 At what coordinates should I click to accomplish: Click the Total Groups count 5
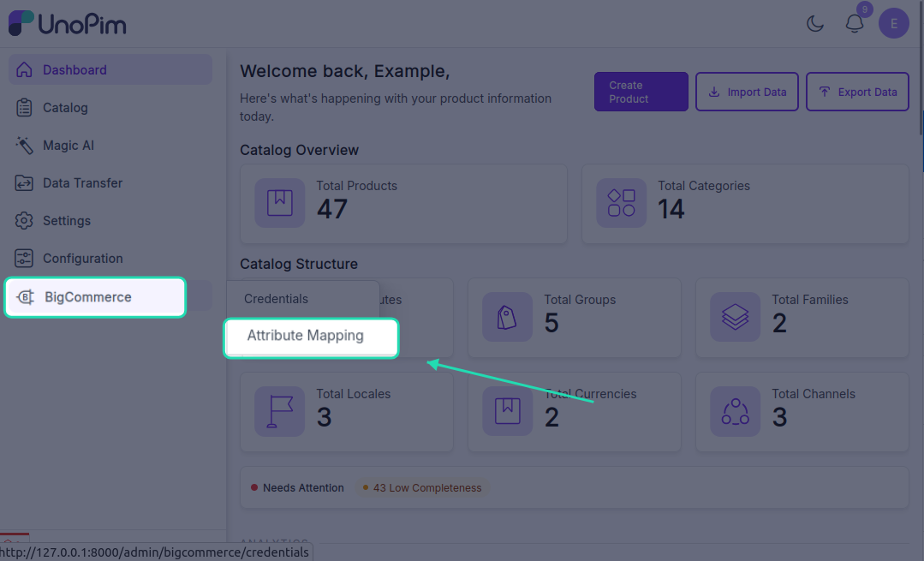point(551,323)
